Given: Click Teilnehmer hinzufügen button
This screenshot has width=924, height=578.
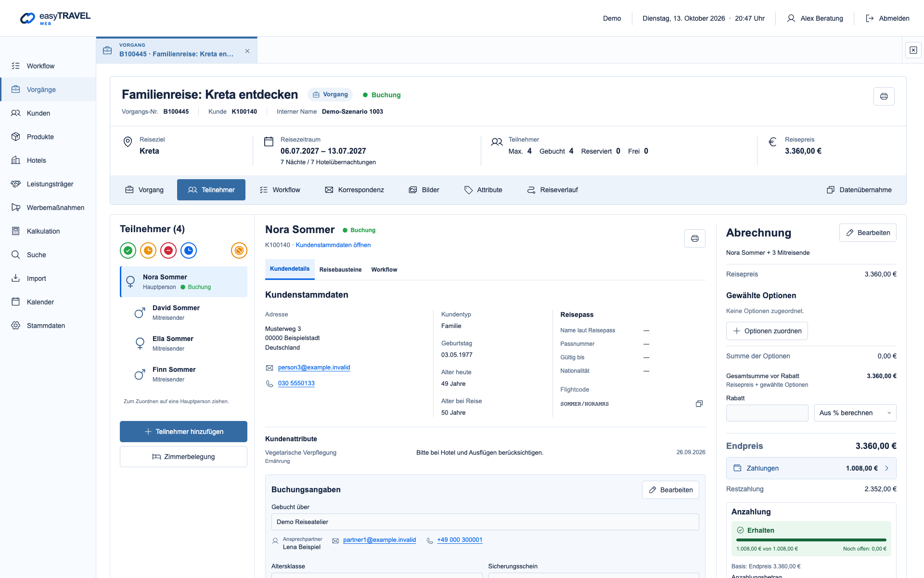Looking at the screenshot, I should (x=183, y=432).
